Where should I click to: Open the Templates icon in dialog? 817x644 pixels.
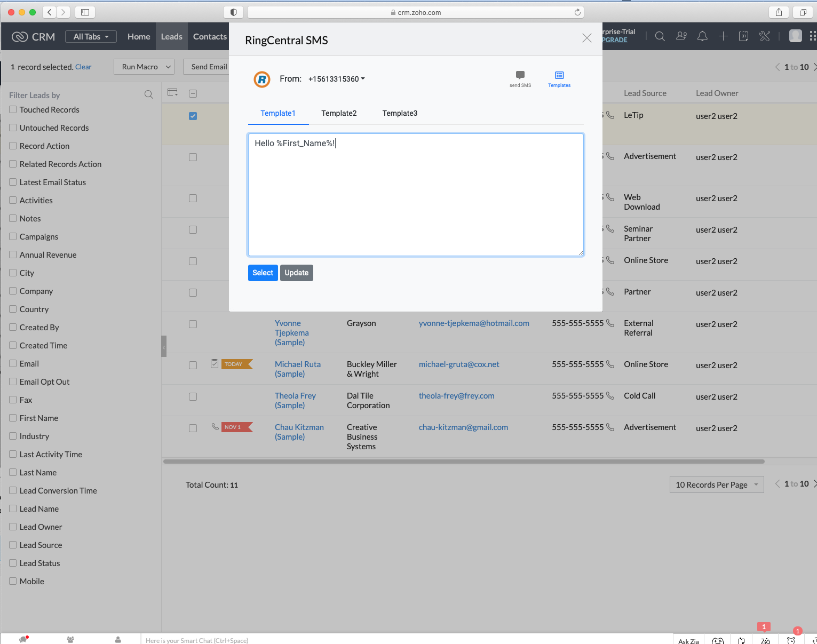(559, 78)
